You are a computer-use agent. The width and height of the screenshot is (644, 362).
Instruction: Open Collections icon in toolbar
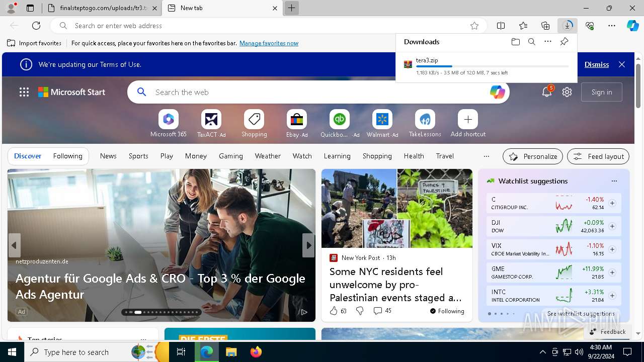tap(545, 26)
